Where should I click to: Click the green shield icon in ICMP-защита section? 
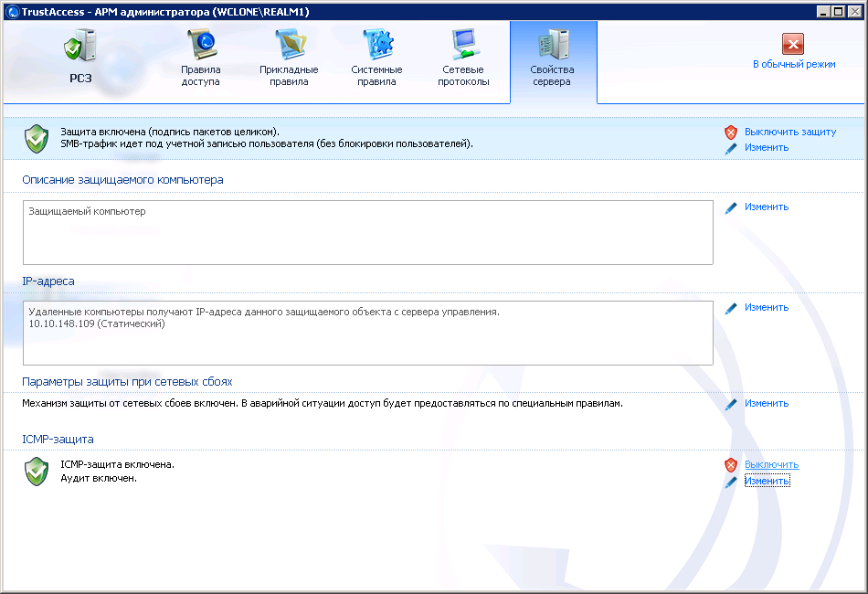pyautogui.click(x=37, y=472)
